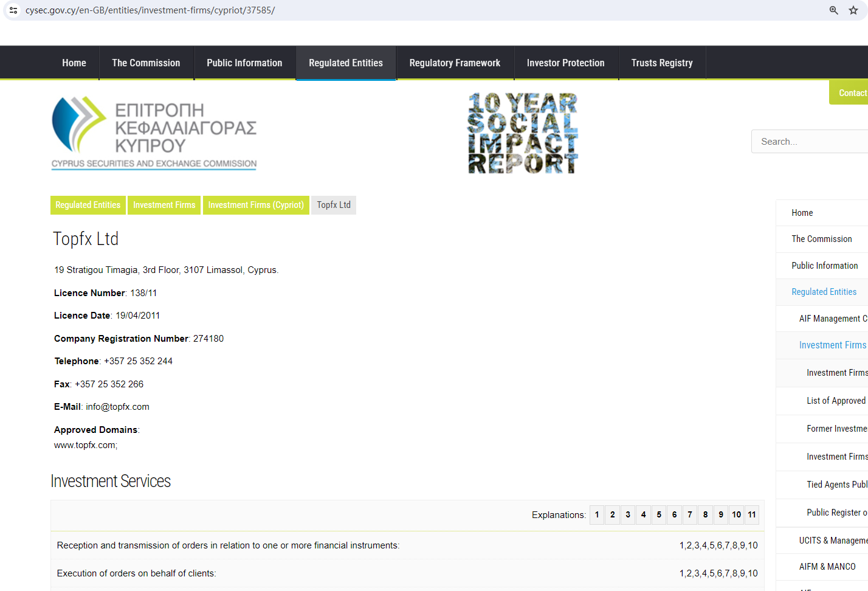Click the CySEC logo
The image size is (868, 591).
click(x=154, y=133)
